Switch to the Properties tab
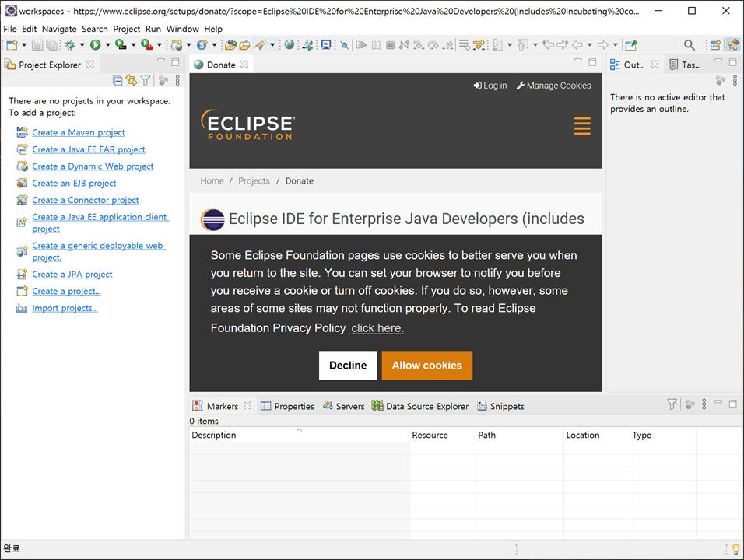744x560 pixels. click(x=287, y=406)
